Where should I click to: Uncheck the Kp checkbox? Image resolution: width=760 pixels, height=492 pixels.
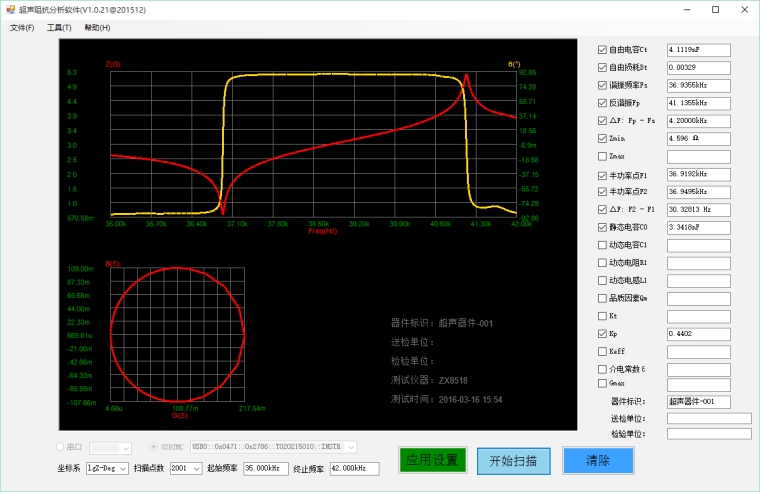click(x=602, y=334)
